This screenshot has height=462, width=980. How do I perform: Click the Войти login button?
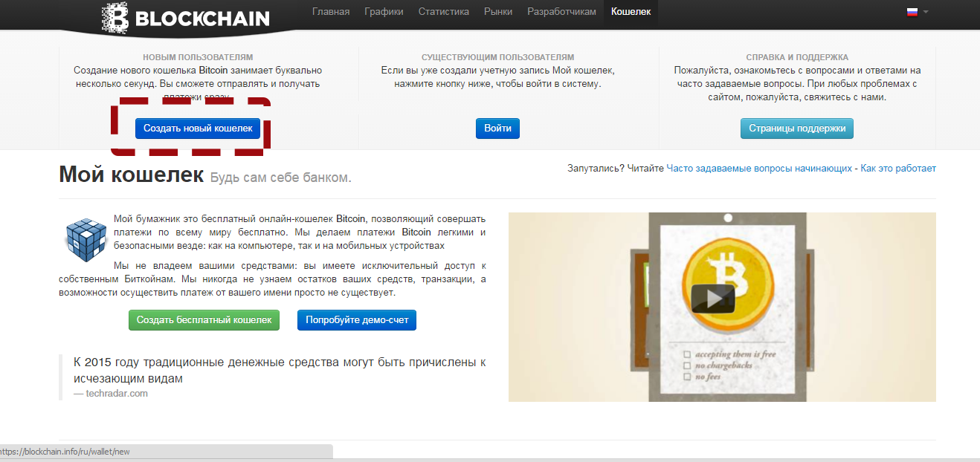[497, 128]
